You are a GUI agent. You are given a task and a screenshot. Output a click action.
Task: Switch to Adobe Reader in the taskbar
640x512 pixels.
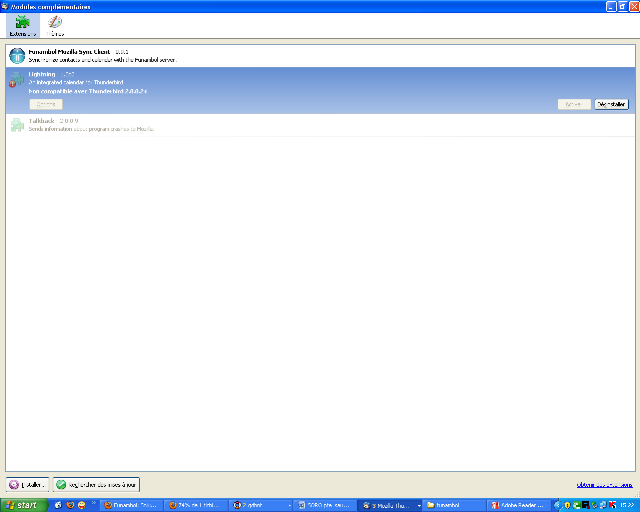(518, 505)
